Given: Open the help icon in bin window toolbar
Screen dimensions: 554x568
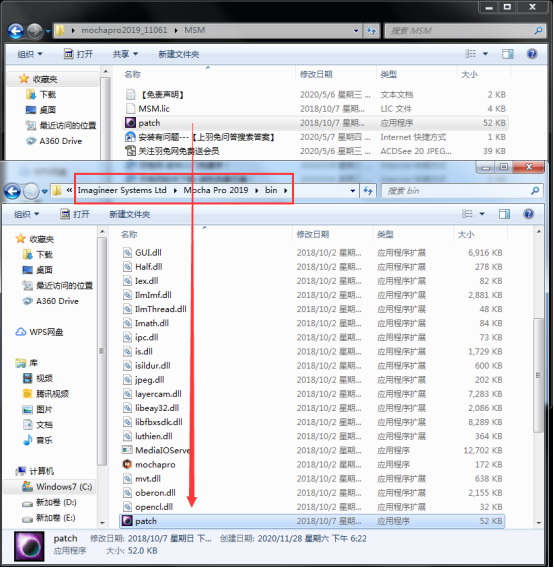Looking at the screenshot, I should coord(529,214).
